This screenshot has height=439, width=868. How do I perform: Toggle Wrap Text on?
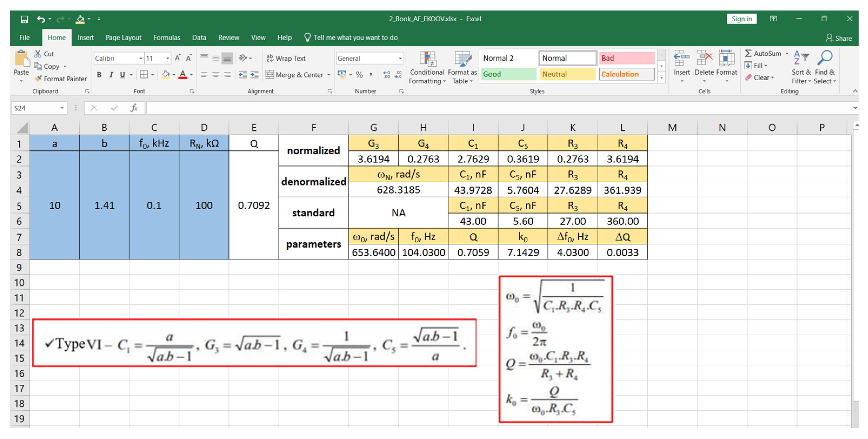[x=286, y=58]
